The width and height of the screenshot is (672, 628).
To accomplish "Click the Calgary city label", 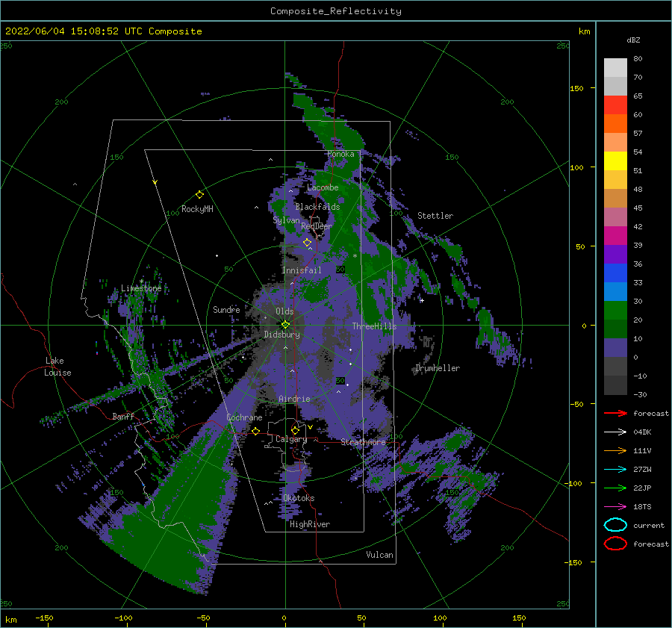I will (291, 439).
